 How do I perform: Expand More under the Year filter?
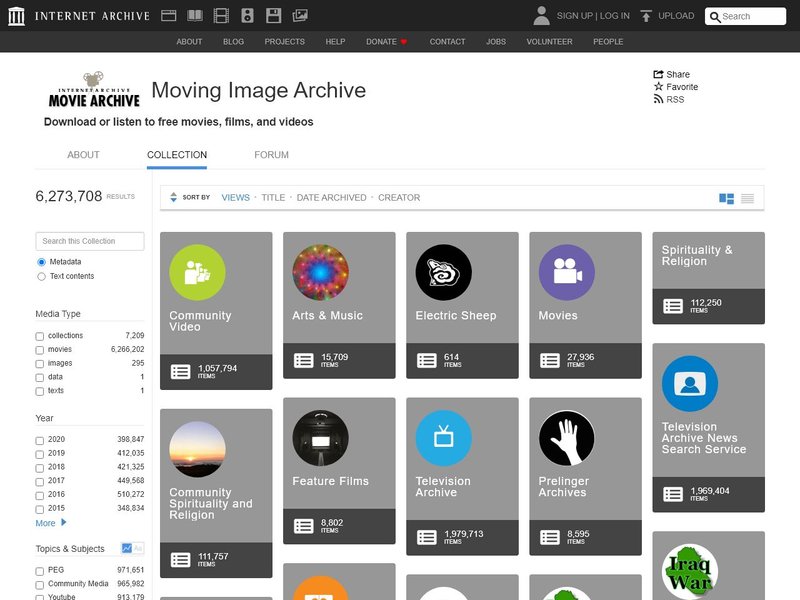[x=45, y=523]
